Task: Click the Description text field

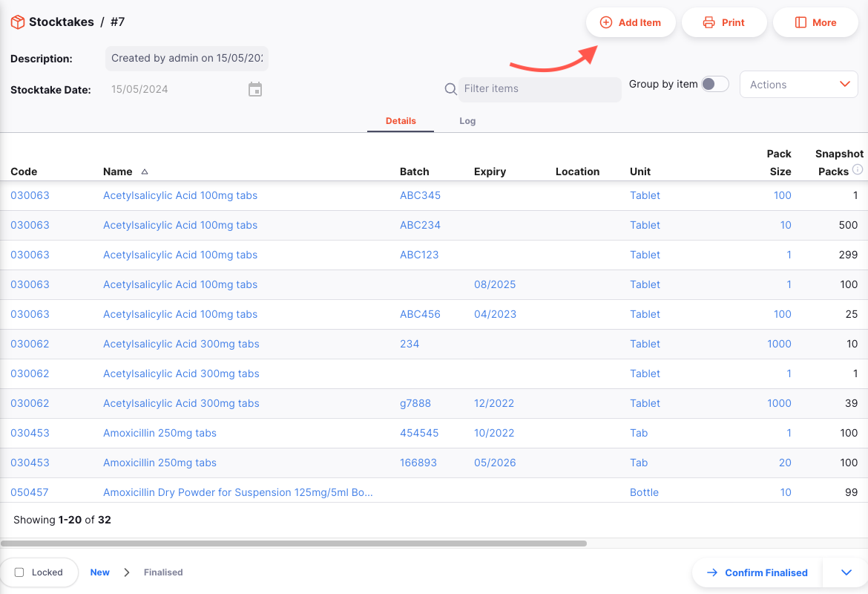Action: [x=187, y=58]
